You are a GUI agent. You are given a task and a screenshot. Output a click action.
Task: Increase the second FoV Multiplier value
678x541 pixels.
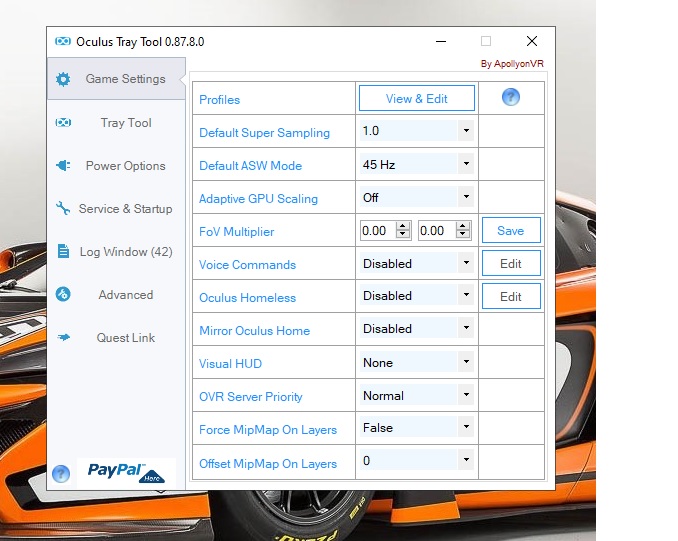point(463,226)
